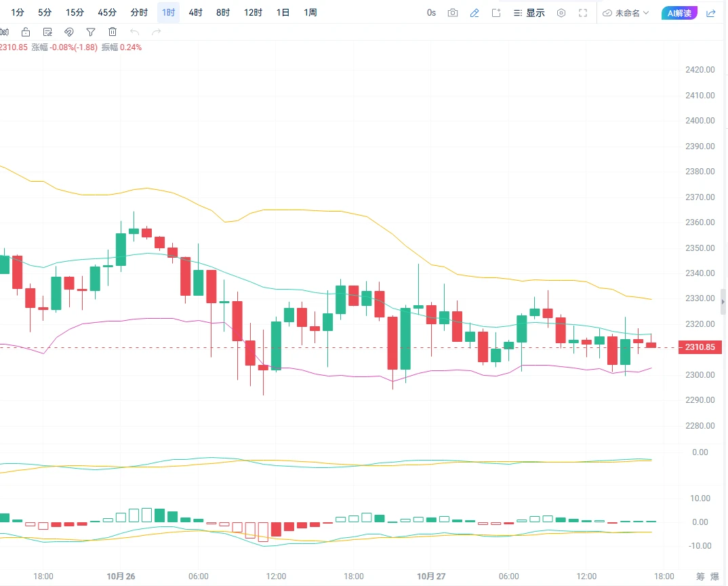
Task: Take a chart snapshot with the camera icon
Action: pos(453,13)
